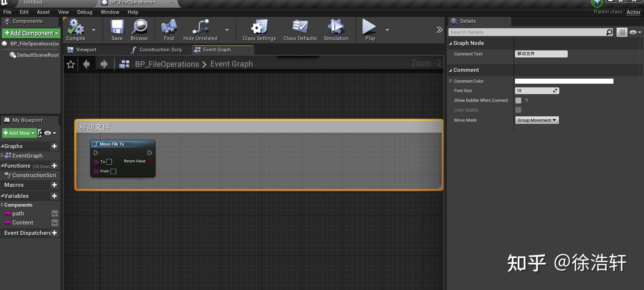Navigate forward in graph history
This screenshot has width=644, height=290.
click(104, 64)
